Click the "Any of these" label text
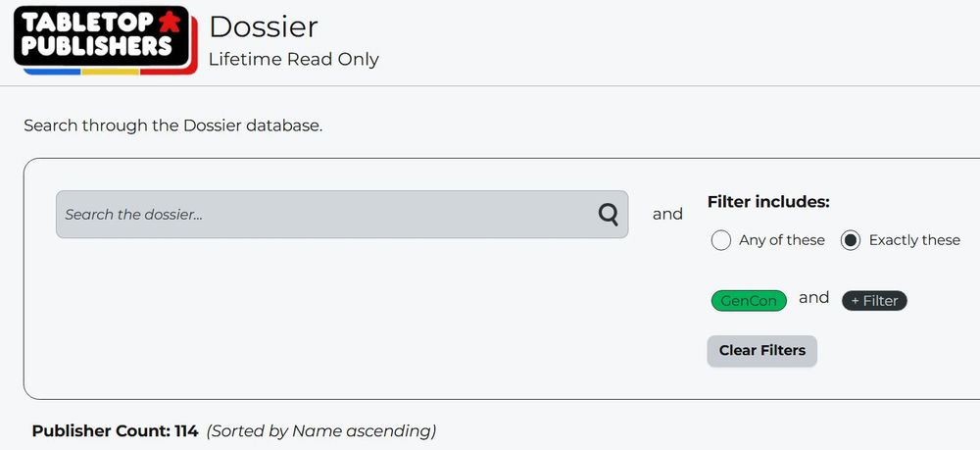Screen dimensions: 980x450 (782, 240)
